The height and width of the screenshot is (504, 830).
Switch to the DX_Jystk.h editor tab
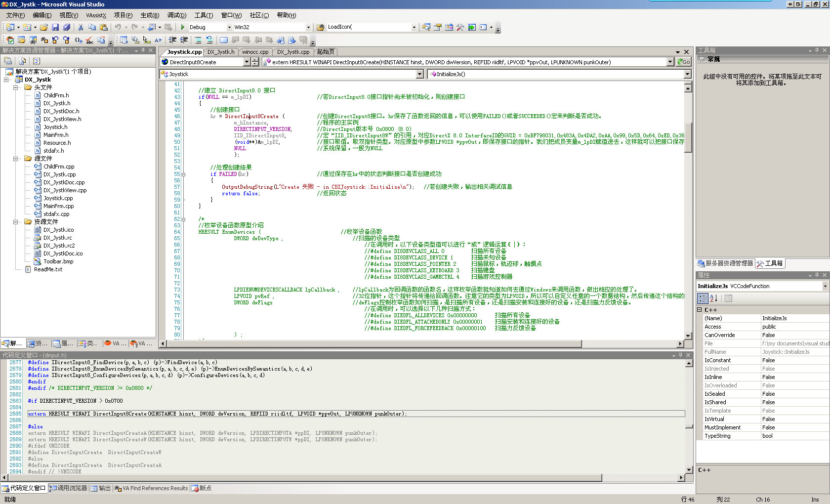[220, 52]
